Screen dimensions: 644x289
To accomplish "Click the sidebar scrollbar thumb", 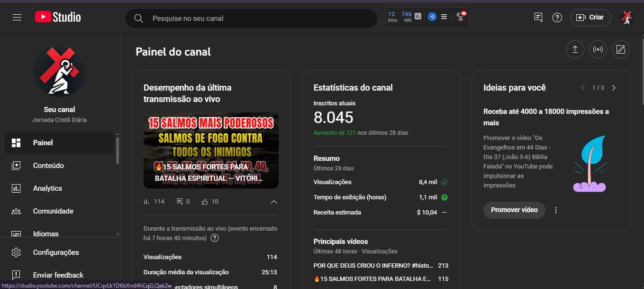I will coord(118,150).
